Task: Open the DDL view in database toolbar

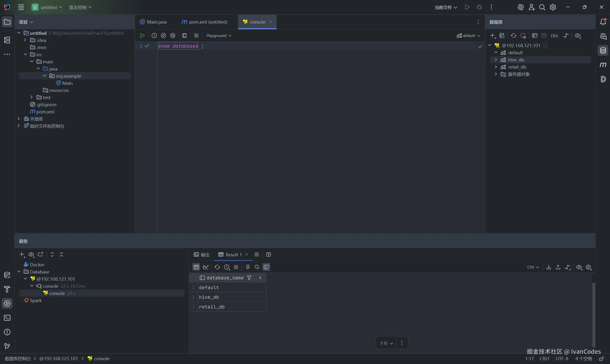Action: (x=554, y=36)
